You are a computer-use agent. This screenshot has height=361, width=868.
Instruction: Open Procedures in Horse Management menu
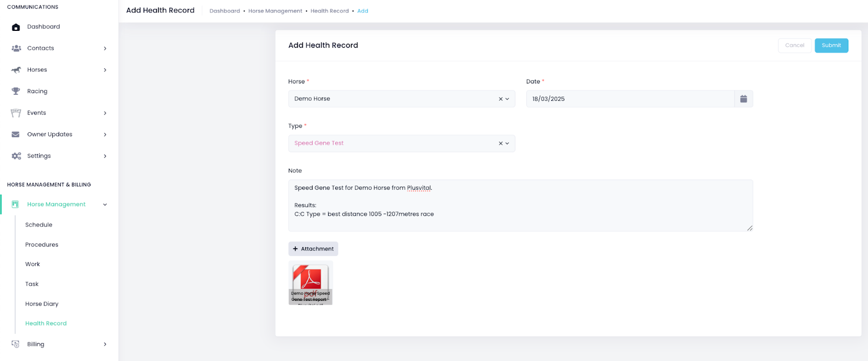coord(42,244)
